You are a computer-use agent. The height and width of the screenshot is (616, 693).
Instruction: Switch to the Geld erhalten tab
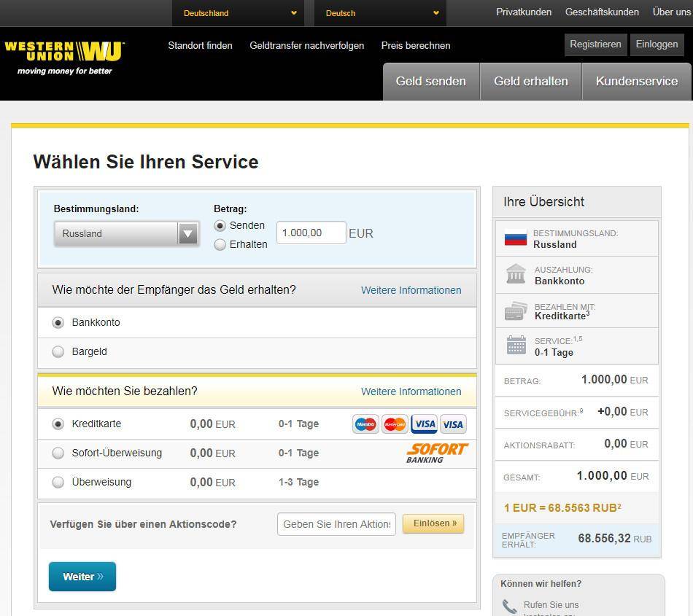530,82
